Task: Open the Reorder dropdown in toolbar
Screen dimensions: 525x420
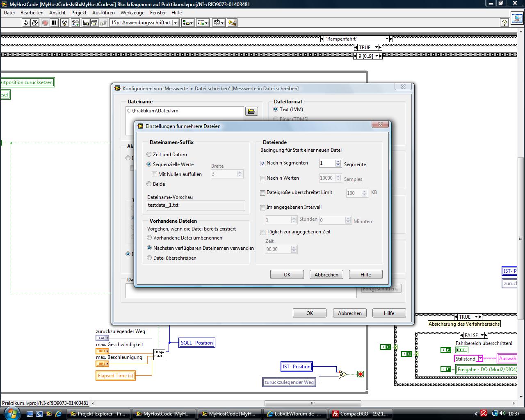Action: point(219,23)
